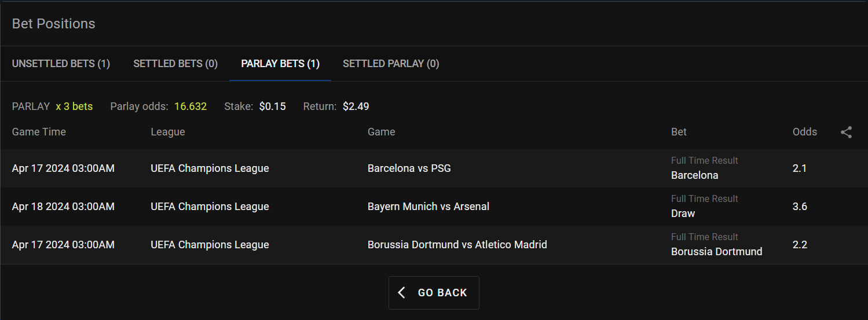The height and width of the screenshot is (320, 868).
Task: Click the Bet Positions heading
Action: point(53,24)
